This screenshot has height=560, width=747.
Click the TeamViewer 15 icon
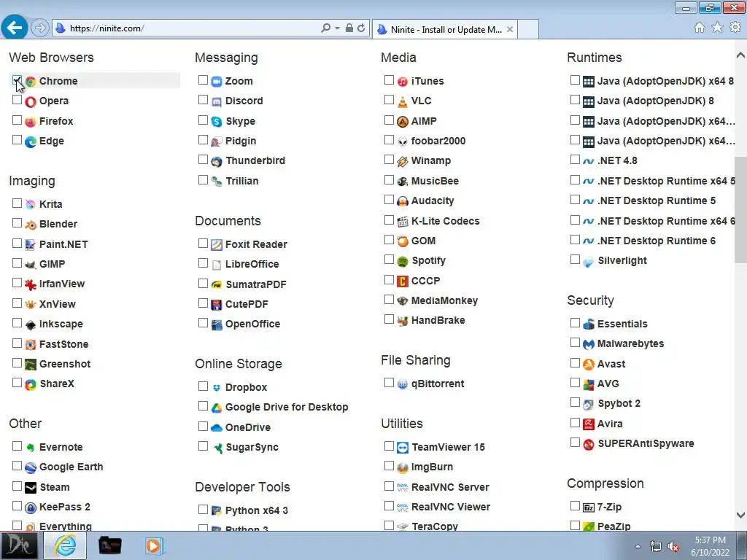[x=403, y=448]
